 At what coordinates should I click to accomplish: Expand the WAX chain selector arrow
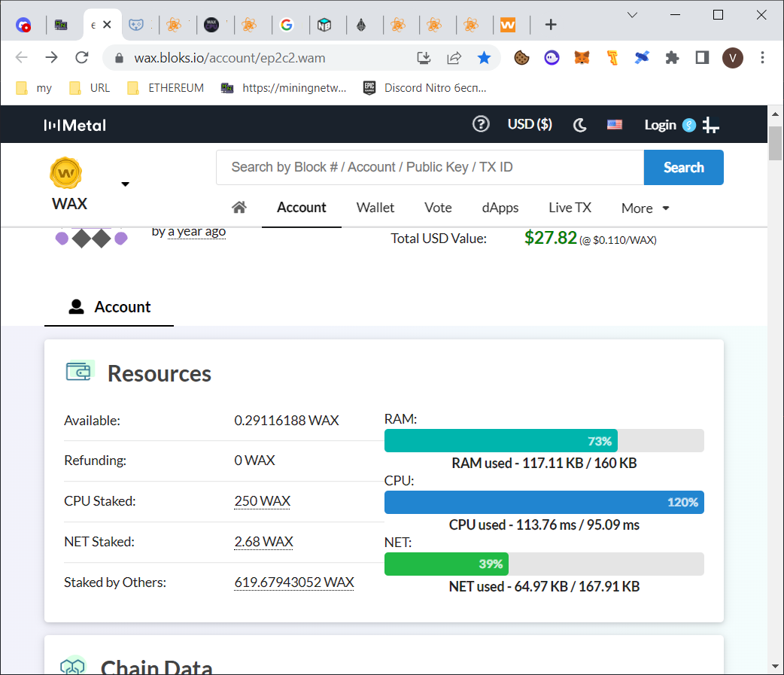pyautogui.click(x=126, y=184)
